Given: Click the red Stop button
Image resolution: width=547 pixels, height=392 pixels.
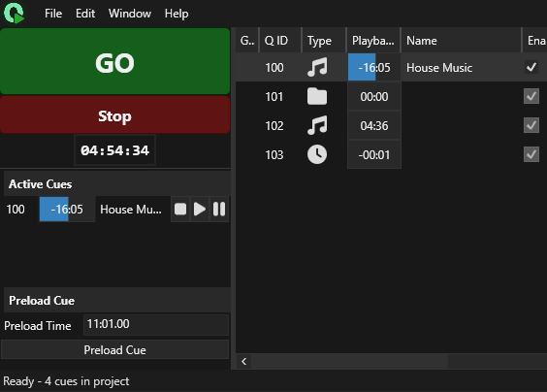Looking at the screenshot, I should click(x=115, y=115).
